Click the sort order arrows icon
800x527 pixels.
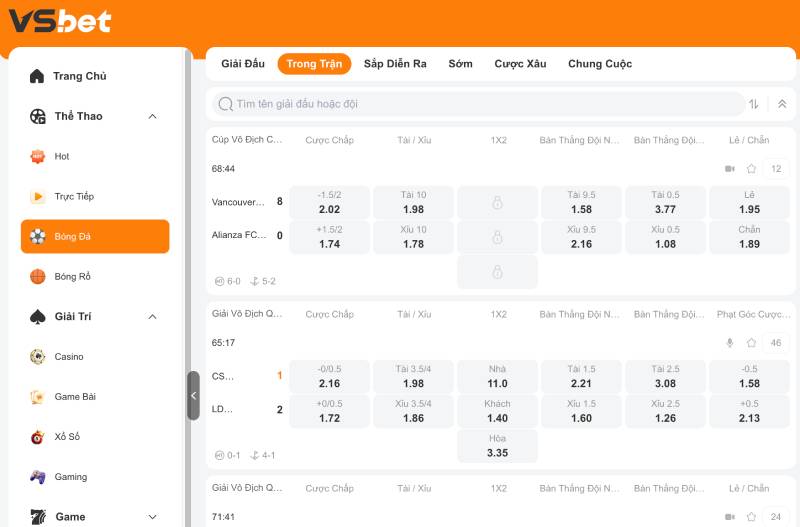tap(754, 104)
